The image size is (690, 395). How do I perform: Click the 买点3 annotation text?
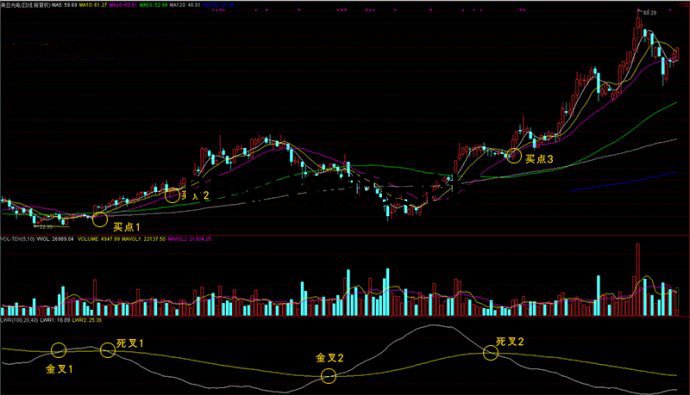coord(540,159)
